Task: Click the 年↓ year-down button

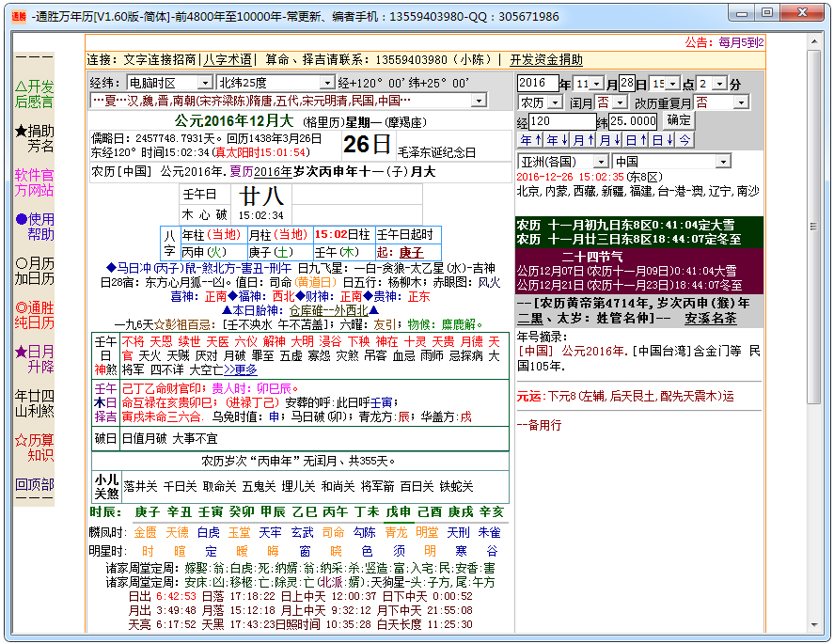Action: [557, 140]
